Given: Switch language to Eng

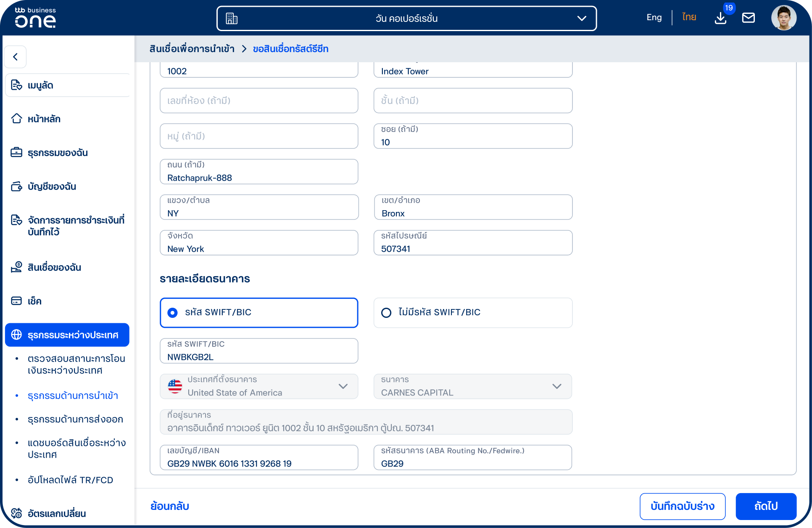Looking at the screenshot, I should tap(654, 17).
